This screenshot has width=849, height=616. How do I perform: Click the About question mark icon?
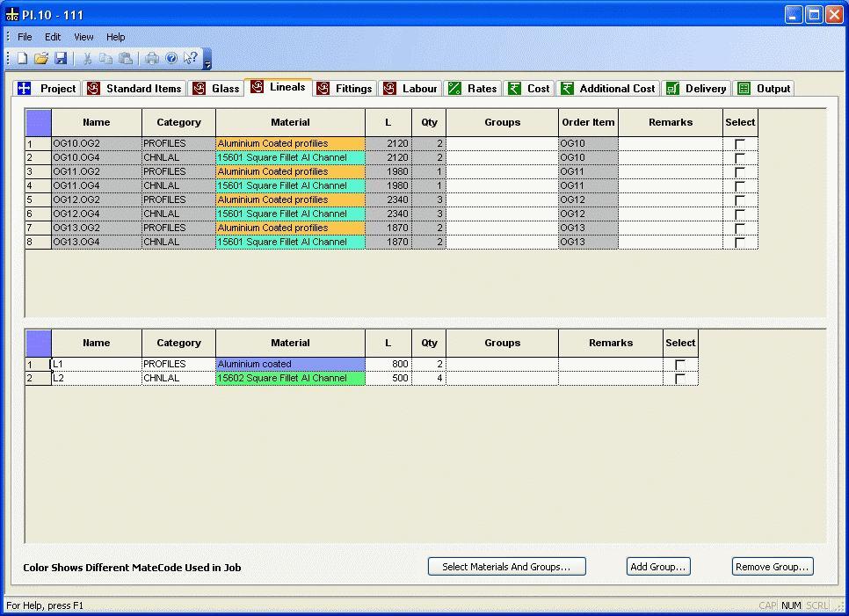(171, 59)
